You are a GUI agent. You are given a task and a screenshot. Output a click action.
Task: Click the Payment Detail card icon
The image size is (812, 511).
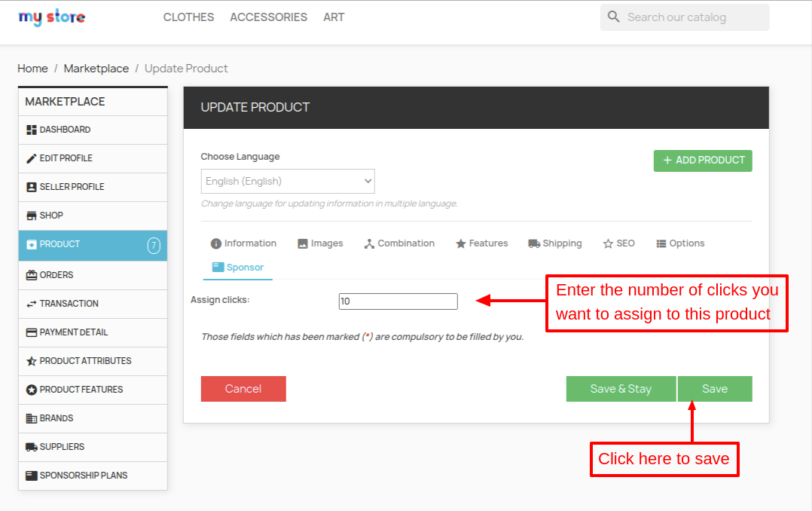[32, 332]
